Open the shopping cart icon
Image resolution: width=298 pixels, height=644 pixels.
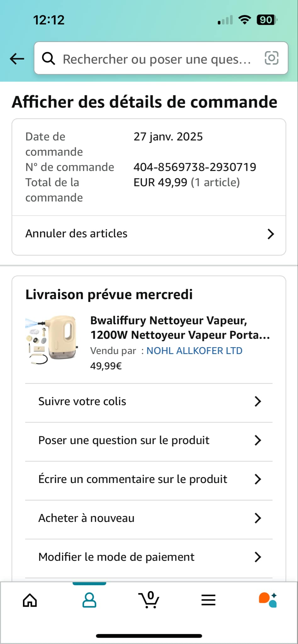(149, 600)
